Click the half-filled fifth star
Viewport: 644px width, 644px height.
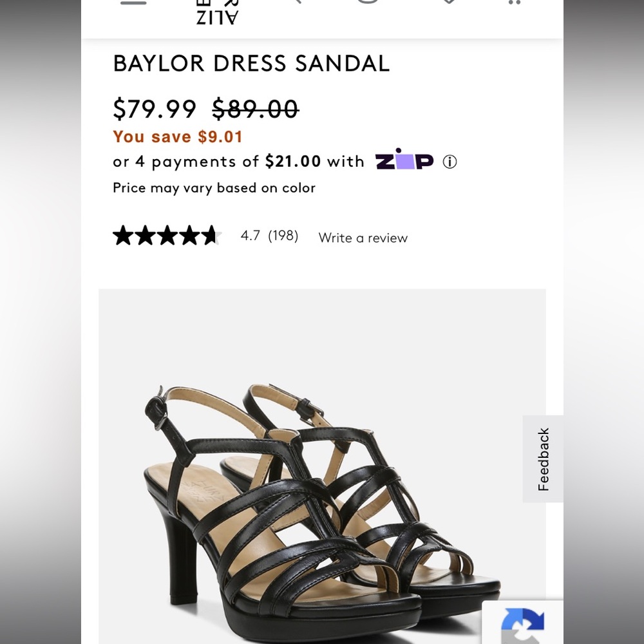point(213,236)
